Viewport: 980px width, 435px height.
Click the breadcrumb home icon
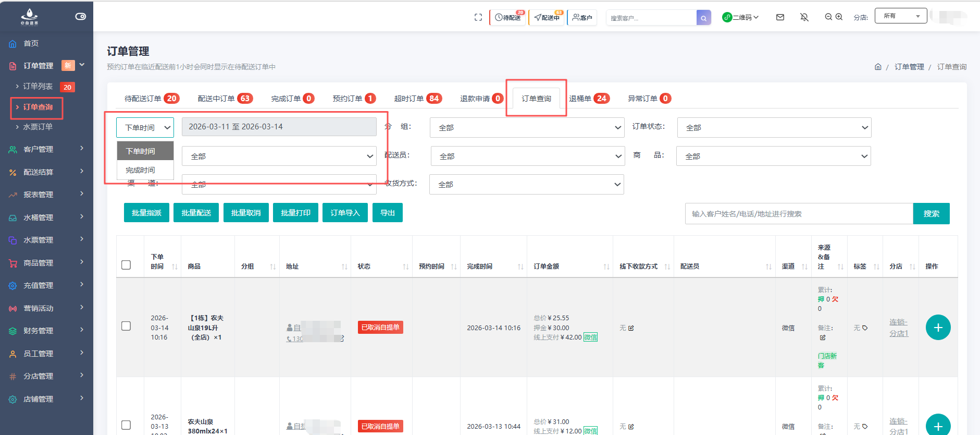tap(878, 67)
